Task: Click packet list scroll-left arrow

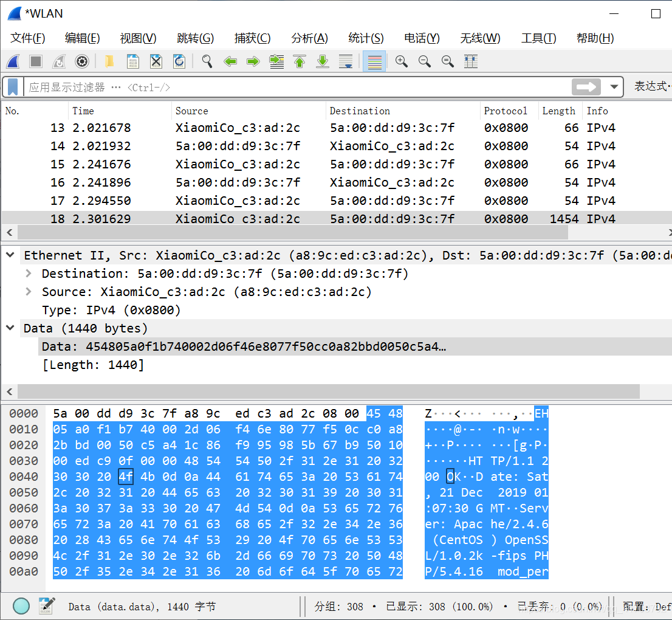Action: [x=10, y=232]
